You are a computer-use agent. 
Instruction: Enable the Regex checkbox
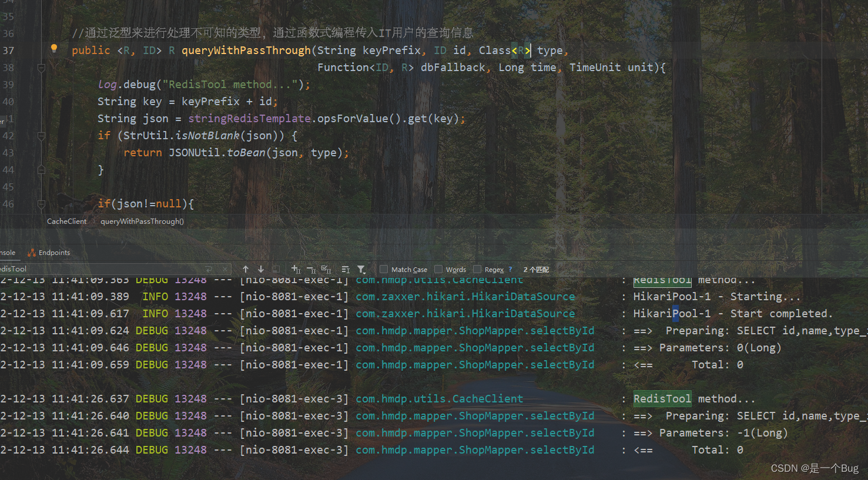tap(477, 269)
